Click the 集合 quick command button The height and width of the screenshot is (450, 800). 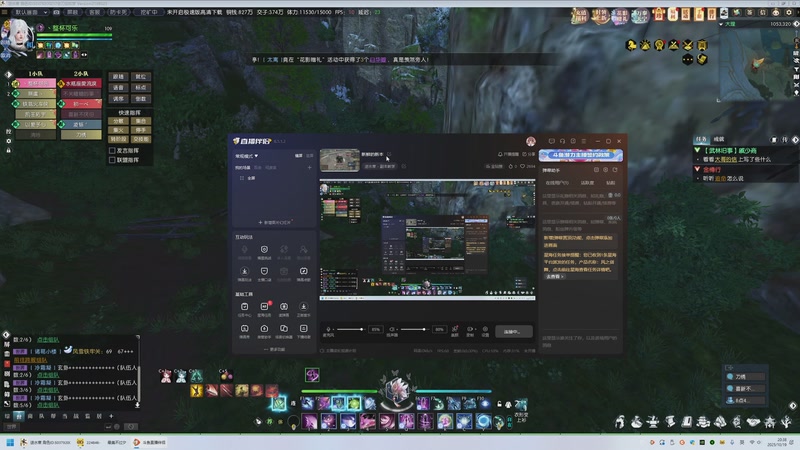(x=141, y=121)
